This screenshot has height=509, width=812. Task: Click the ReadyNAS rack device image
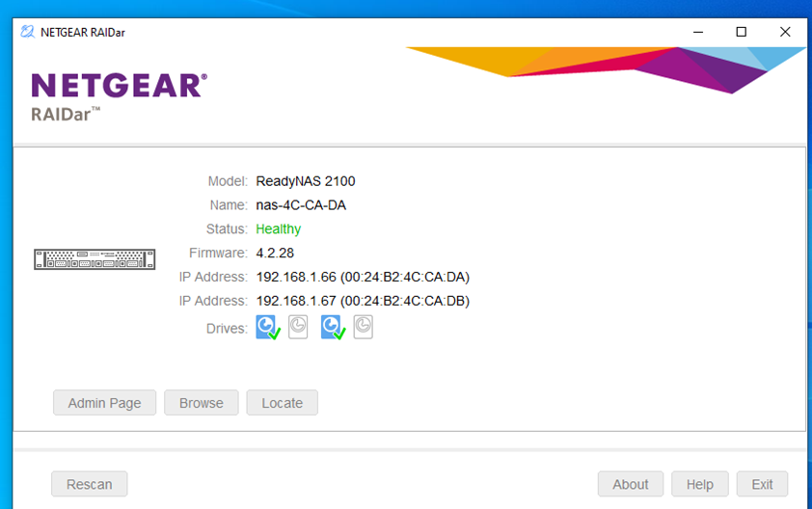click(95, 259)
